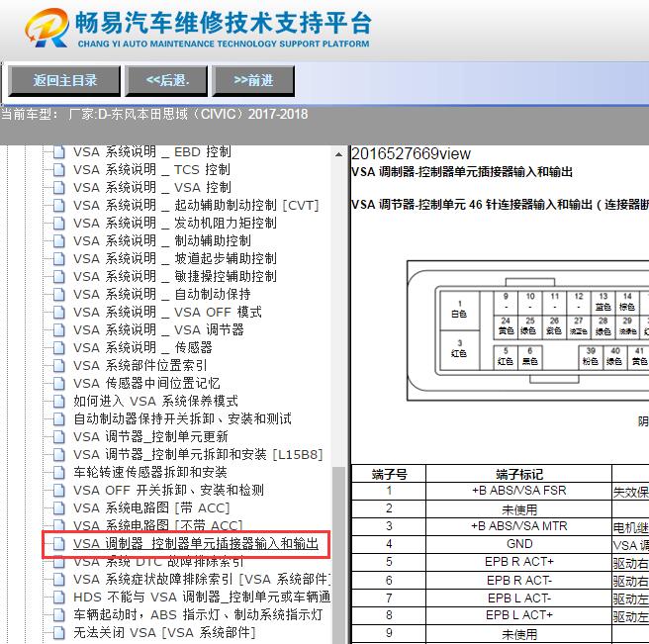Click connector pin 24 cell in diagram

point(506,326)
